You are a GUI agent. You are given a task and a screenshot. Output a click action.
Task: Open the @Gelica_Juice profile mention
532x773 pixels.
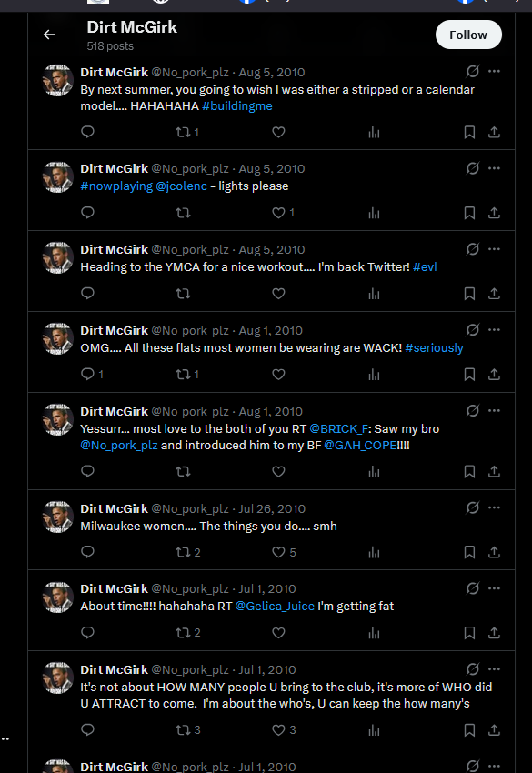coord(275,607)
